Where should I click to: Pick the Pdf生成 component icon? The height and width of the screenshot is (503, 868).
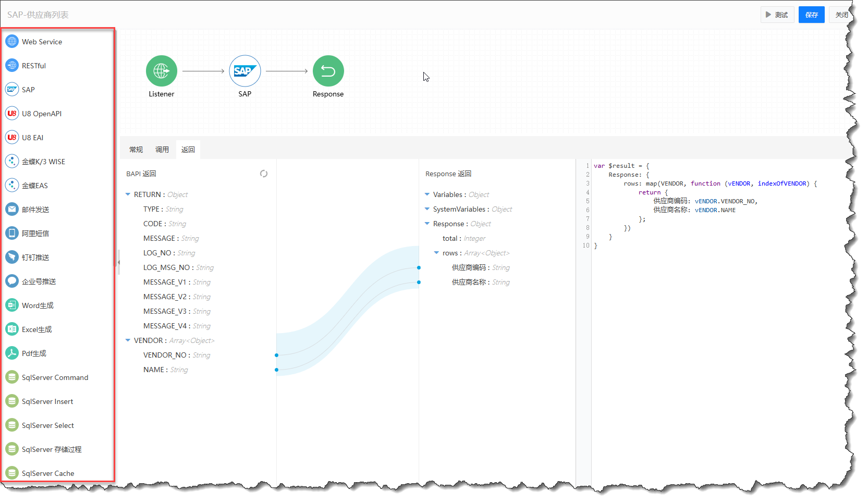pyautogui.click(x=12, y=353)
